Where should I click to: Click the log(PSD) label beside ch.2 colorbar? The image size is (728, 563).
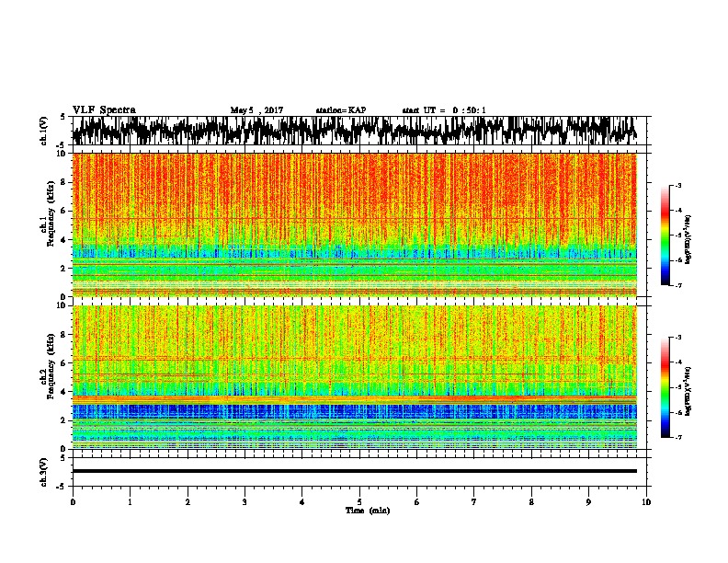pyautogui.click(x=688, y=391)
